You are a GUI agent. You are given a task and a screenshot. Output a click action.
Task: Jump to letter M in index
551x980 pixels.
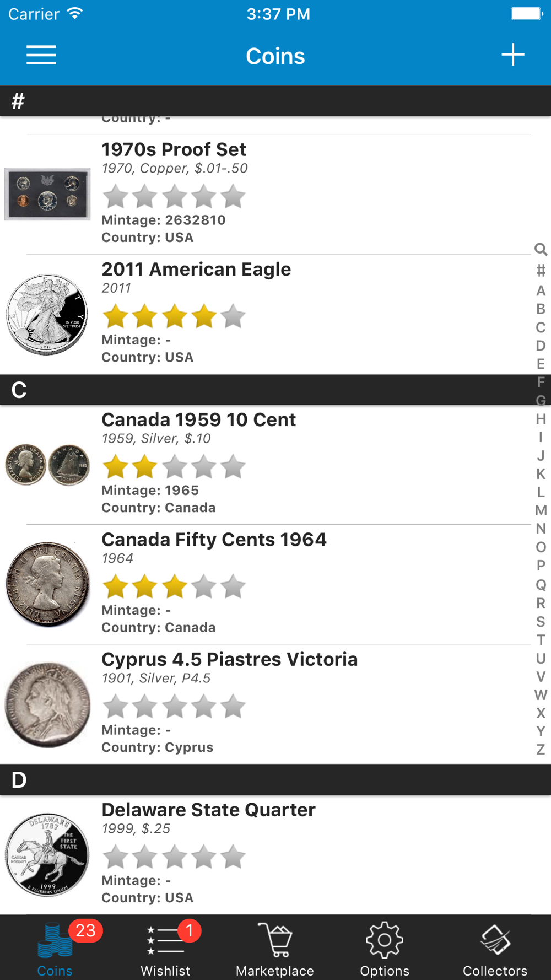click(x=541, y=510)
